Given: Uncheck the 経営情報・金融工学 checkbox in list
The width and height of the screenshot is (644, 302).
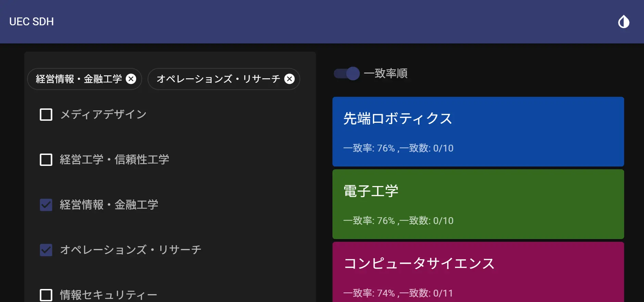Looking at the screenshot, I should [x=46, y=205].
